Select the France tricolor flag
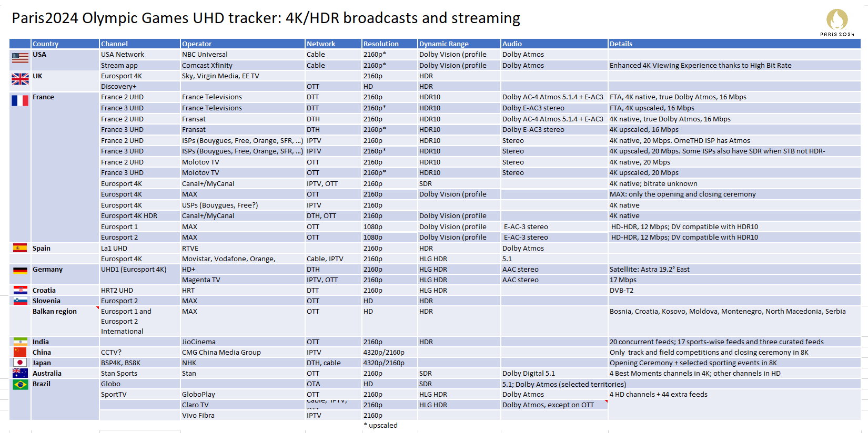This screenshot has height=433, width=868. click(20, 100)
